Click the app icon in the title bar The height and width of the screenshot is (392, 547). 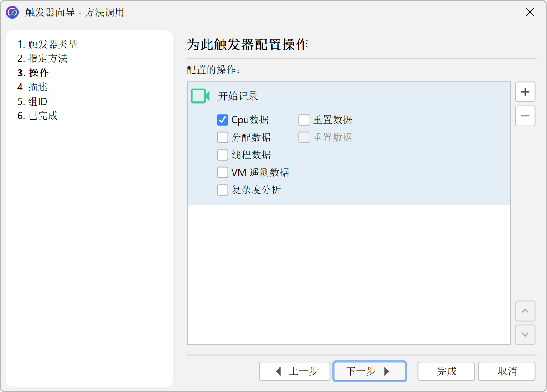[x=12, y=12]
